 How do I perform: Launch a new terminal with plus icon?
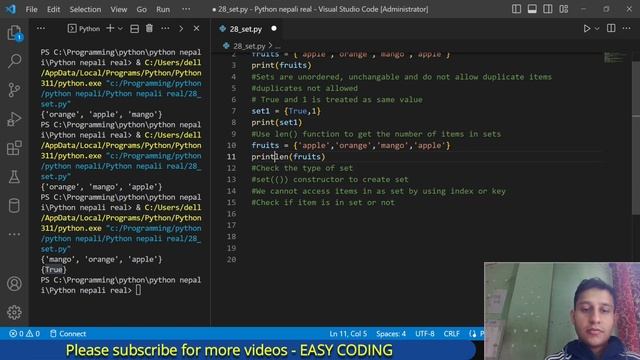coord(110,29)
